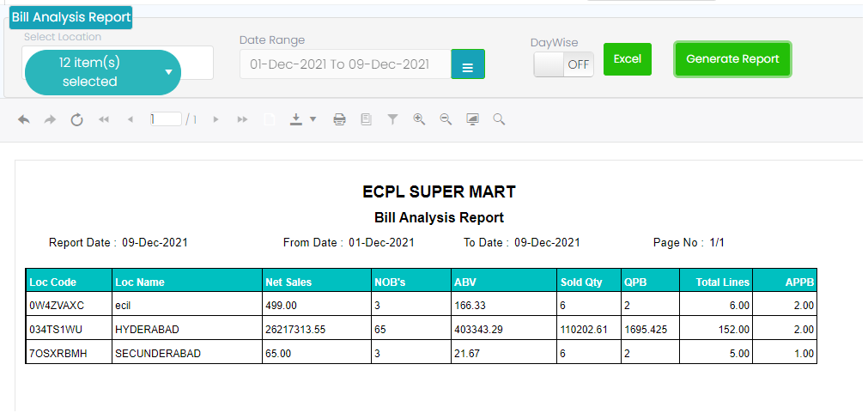Open the export download dropdown arrow

click(313, 119)
